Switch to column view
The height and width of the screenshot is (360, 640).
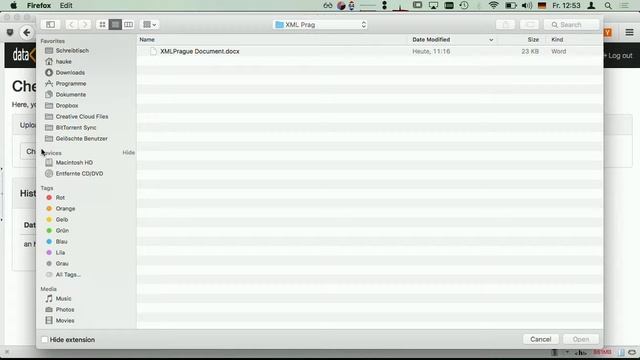(128, 24)
